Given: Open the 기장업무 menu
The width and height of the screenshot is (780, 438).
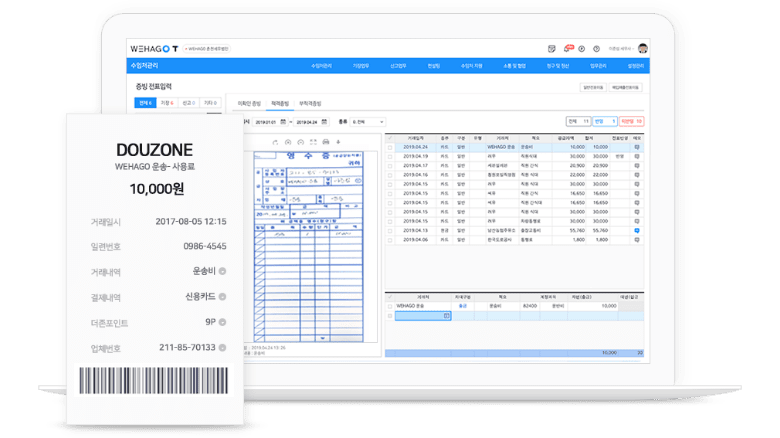Looking at the screenshot, I should (x=361, y=66).
